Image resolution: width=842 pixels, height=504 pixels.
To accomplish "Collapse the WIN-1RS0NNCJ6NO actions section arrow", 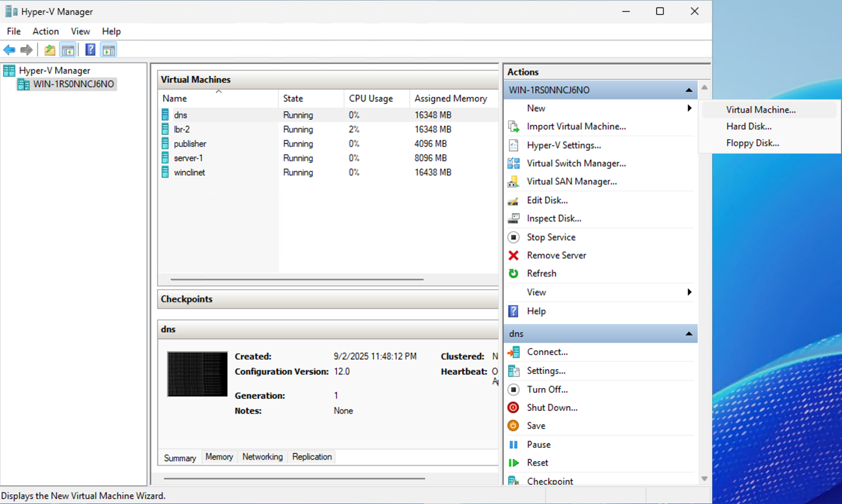I will tap(689, 90).
